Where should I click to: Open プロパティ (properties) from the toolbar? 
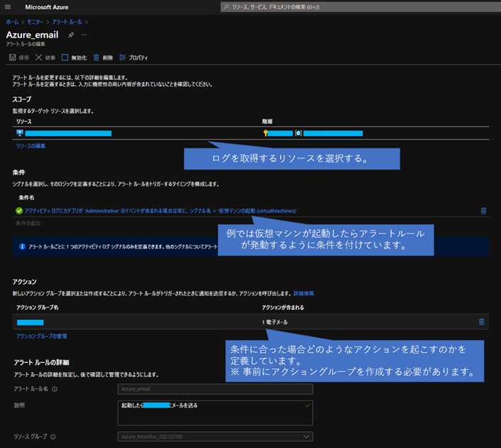133,58
